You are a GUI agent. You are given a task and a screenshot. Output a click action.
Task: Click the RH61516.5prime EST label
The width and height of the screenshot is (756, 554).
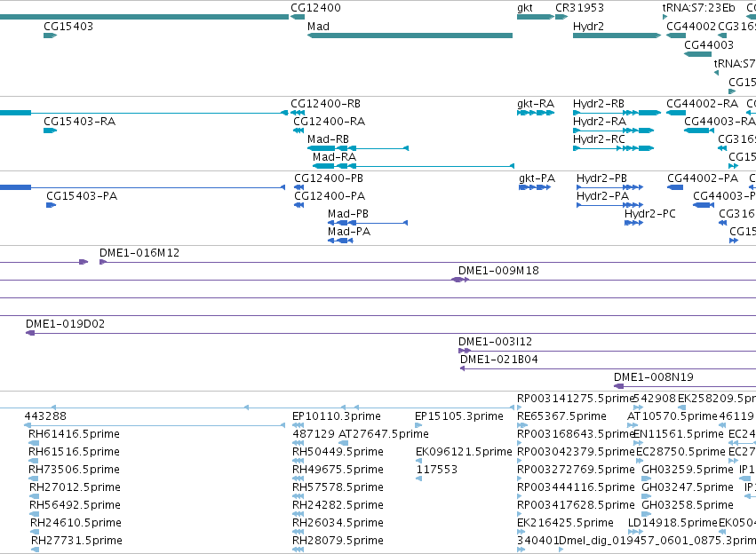coord(74,452)
